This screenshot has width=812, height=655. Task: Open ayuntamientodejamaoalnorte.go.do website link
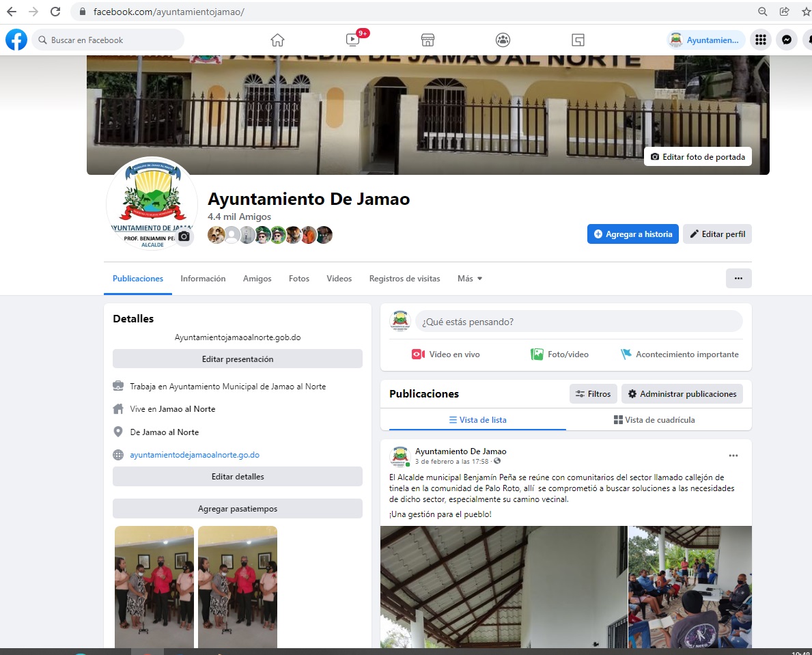[195, 455]
